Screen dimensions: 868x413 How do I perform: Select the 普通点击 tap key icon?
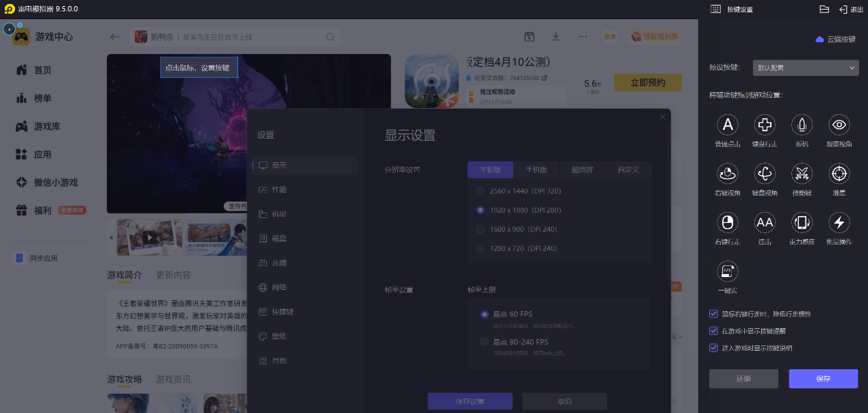point(728,124)
